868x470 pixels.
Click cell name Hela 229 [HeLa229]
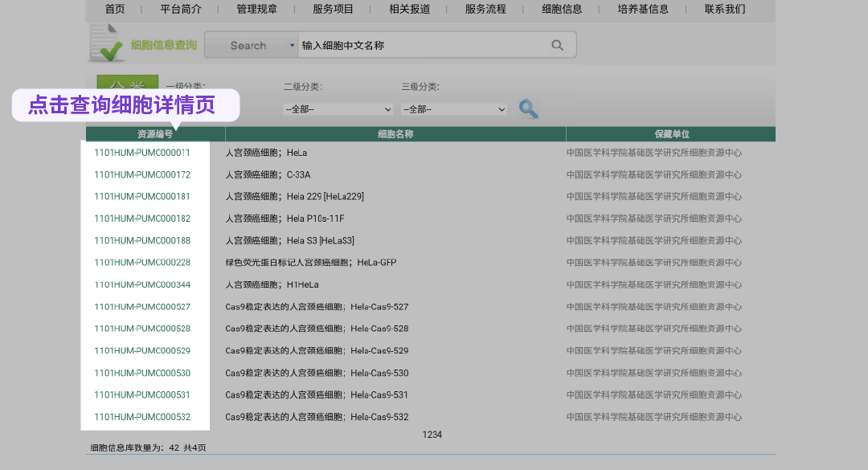(x=325, y=197)
